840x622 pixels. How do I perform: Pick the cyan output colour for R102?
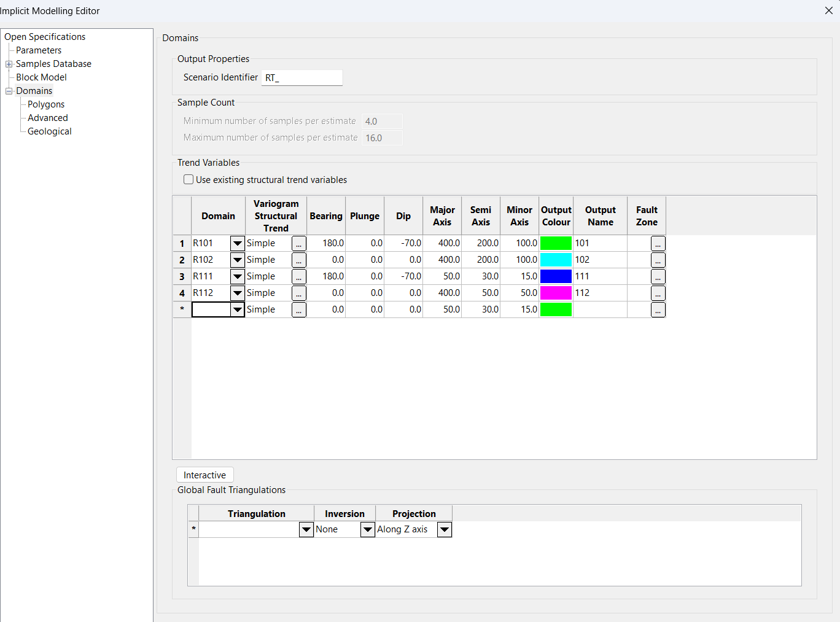[556, 260]
